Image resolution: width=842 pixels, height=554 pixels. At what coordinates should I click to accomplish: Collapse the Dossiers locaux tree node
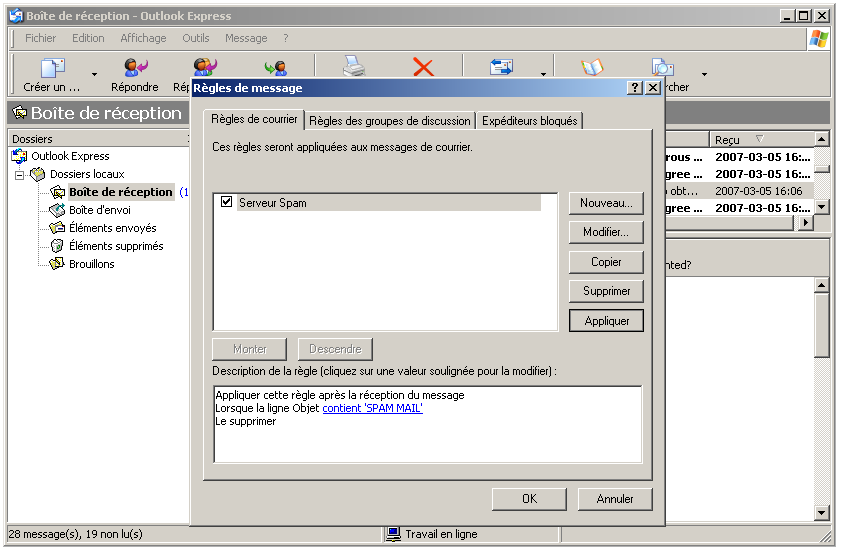click(20, 175)
